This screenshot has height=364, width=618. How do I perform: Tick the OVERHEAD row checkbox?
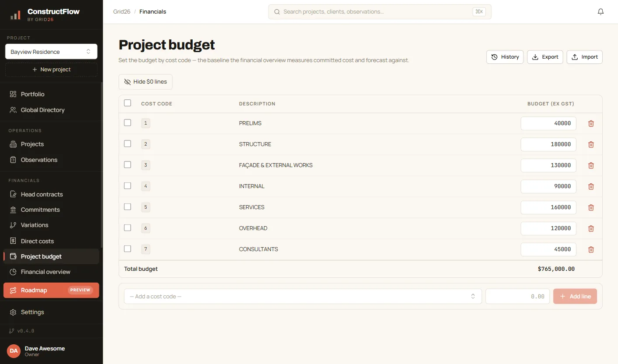point(127,228)
